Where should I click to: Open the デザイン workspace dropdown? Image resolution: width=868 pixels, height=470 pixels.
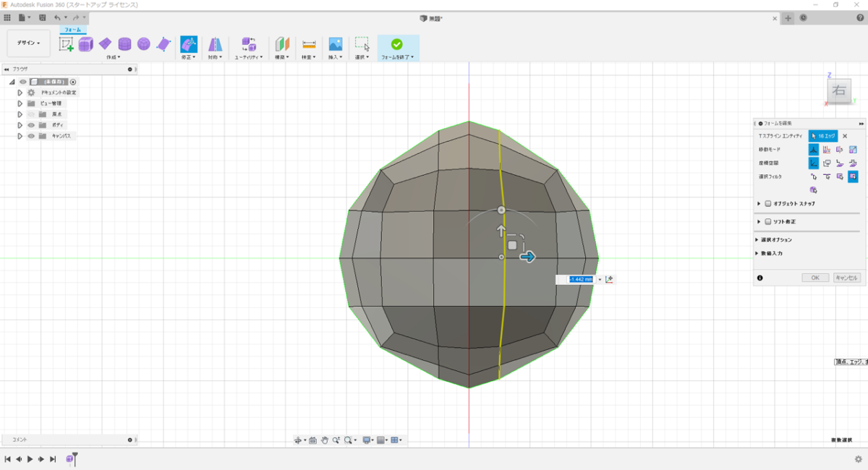(x=29, y=43)
